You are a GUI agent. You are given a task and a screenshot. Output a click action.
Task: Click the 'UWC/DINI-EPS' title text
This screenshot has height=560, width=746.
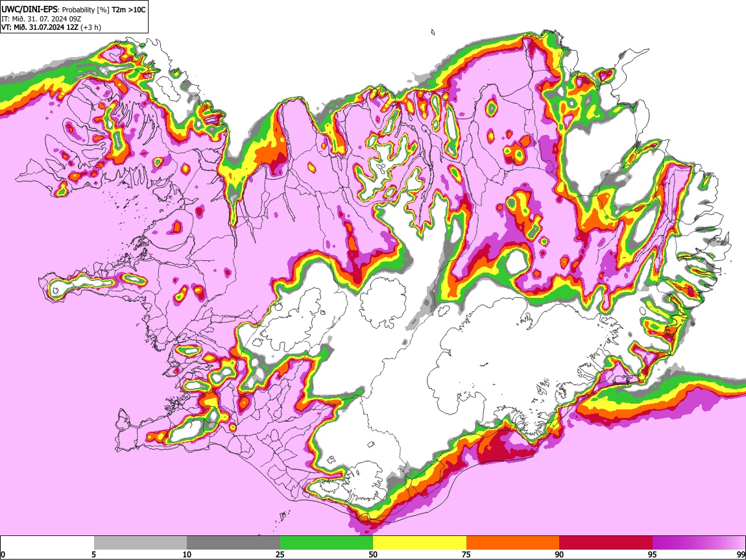[30, 10]
